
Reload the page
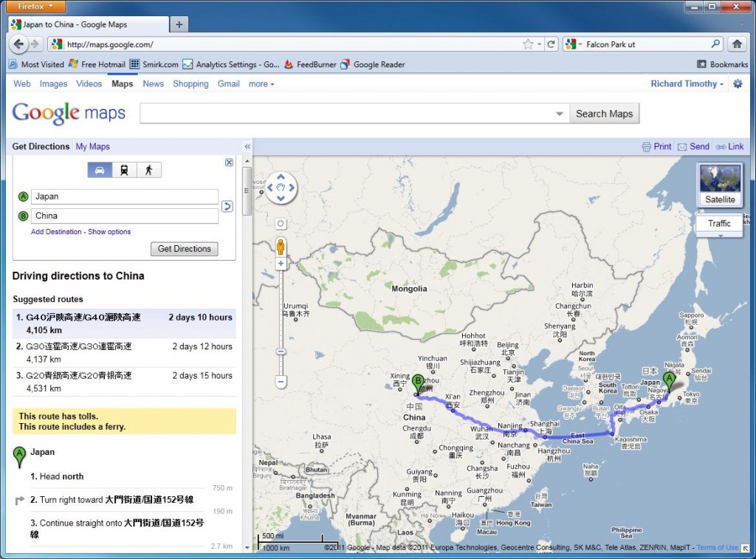(551, 44)
